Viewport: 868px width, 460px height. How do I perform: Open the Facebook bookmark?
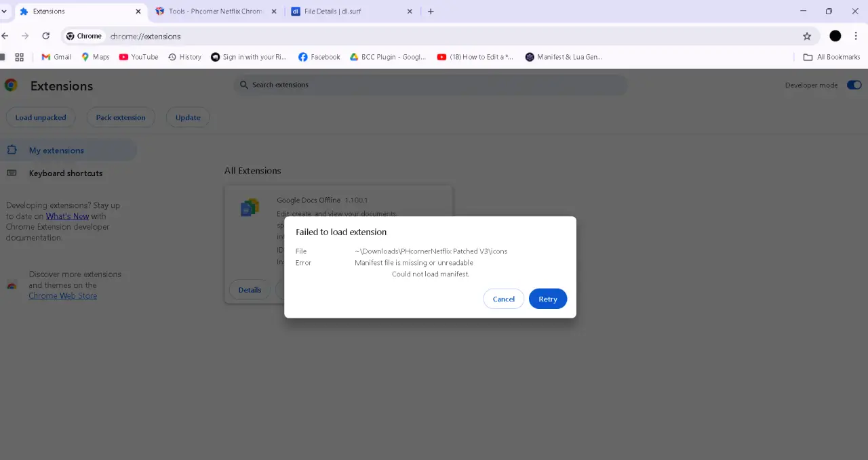coord(319,57)
